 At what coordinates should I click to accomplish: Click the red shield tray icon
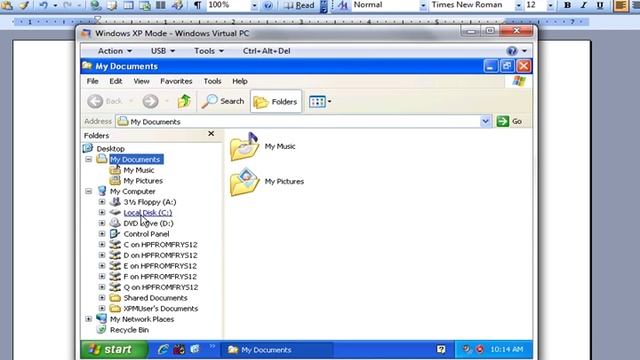480,349
